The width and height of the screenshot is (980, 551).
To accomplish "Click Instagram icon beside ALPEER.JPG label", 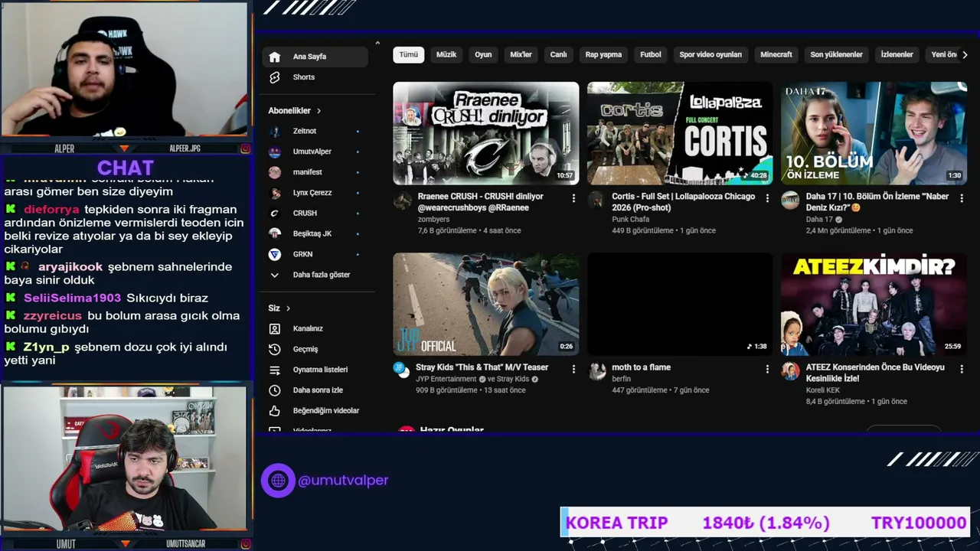I will [245, 148].
